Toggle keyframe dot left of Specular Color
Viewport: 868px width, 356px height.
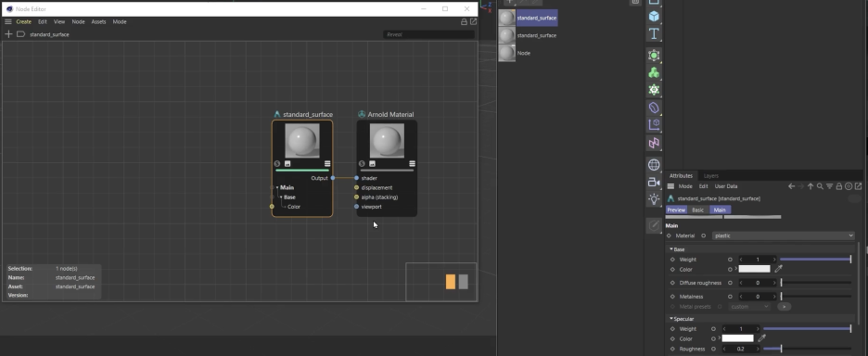(x=672, y=338)
